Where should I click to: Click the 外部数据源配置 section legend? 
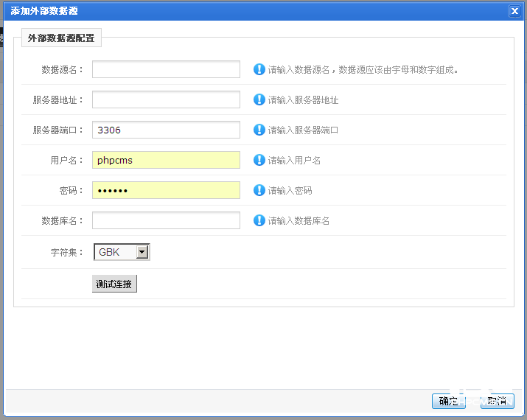coord(62,38)
